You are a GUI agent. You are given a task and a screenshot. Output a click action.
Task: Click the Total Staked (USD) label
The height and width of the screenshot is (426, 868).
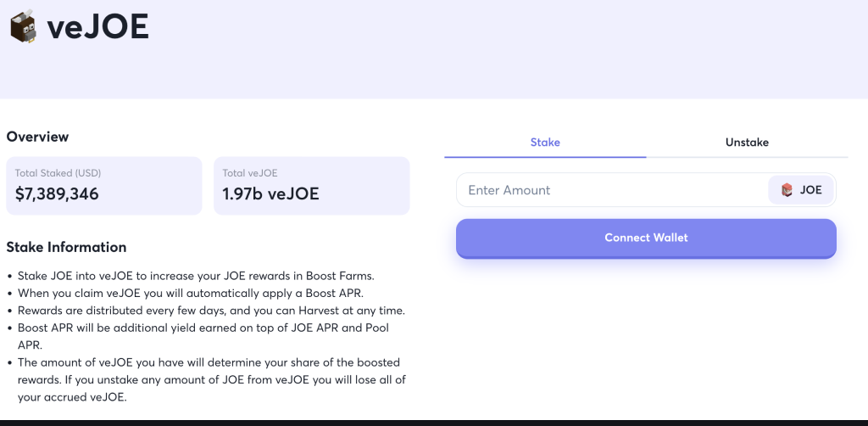point(58,173)
